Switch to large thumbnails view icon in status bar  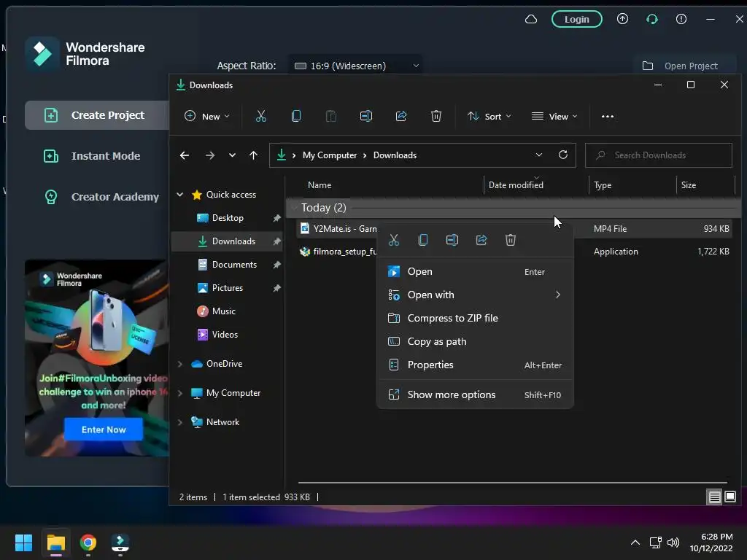(x=729, y=497)
